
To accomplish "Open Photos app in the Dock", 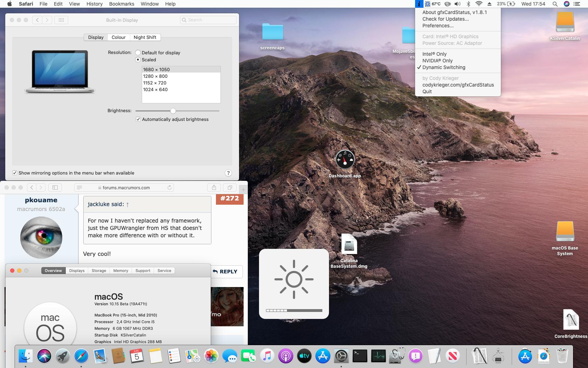I will (211, 356).
